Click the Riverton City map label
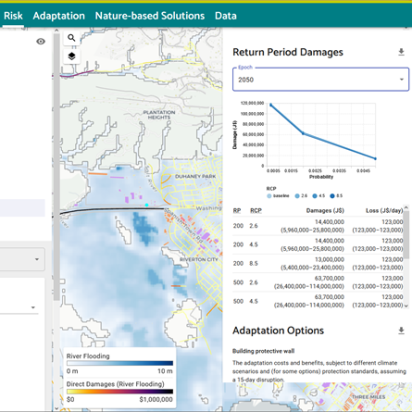 (x=199, y=259)
